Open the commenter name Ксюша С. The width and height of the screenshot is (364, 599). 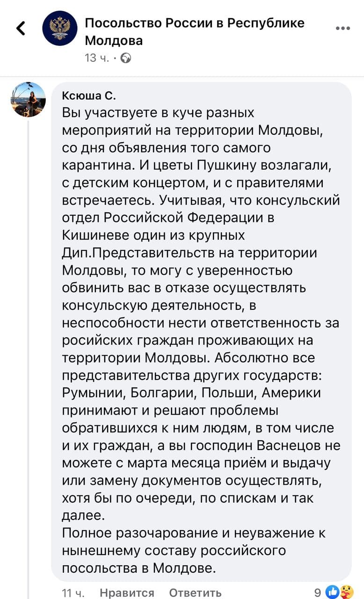pyautogui.click(x=88, y=96)
